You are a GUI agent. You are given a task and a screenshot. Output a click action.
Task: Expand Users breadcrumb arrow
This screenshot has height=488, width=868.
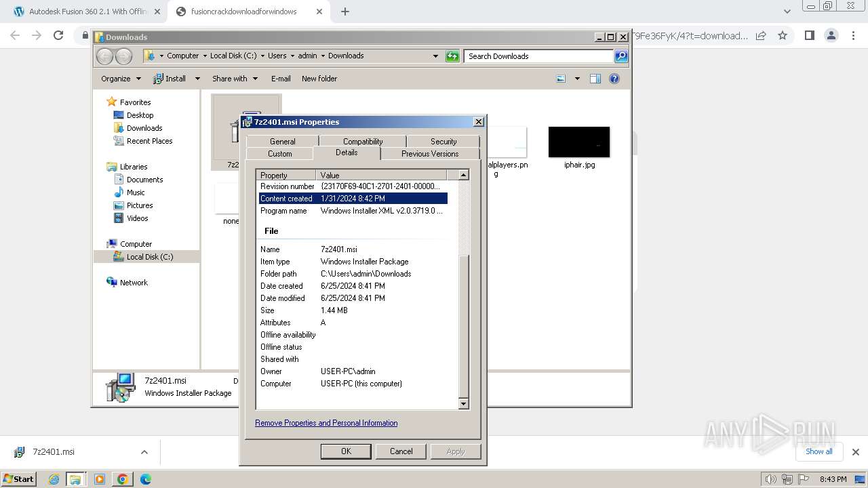click(292, 56)
